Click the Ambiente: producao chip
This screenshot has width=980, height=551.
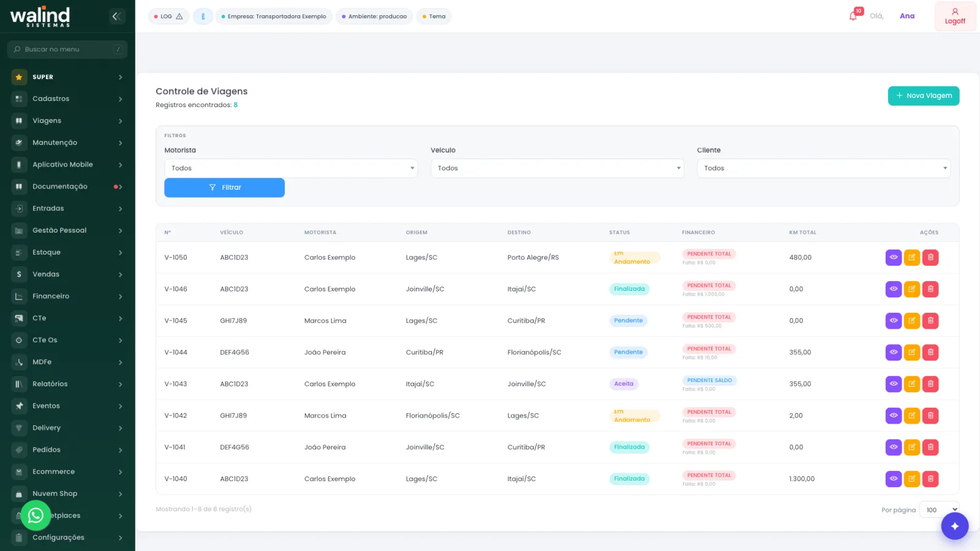[374, 17]
